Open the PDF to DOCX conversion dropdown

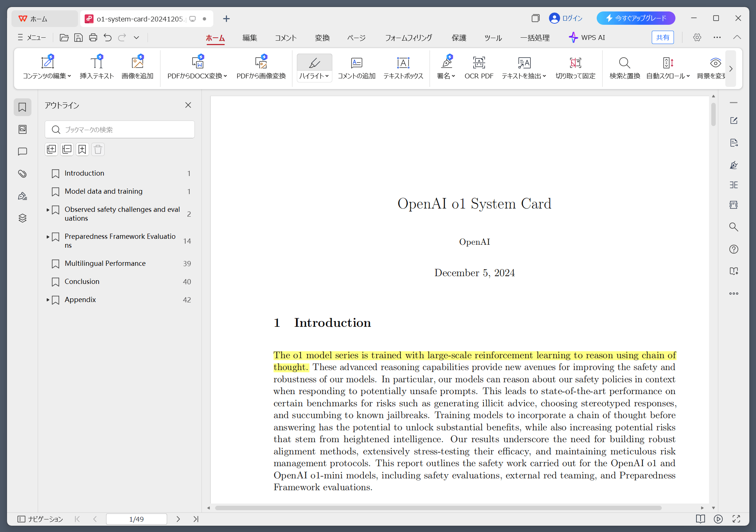coord(225,76)
